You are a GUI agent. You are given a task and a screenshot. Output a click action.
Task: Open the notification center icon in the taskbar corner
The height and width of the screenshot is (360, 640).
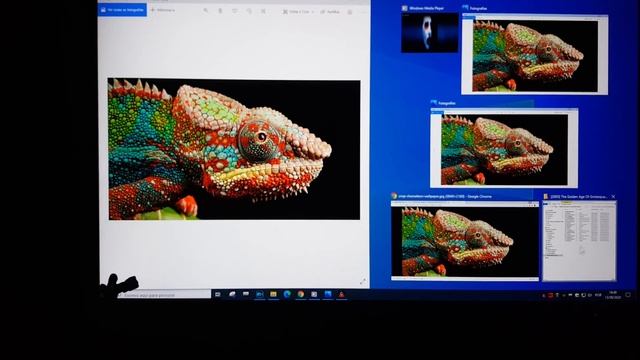pos(628,295)
